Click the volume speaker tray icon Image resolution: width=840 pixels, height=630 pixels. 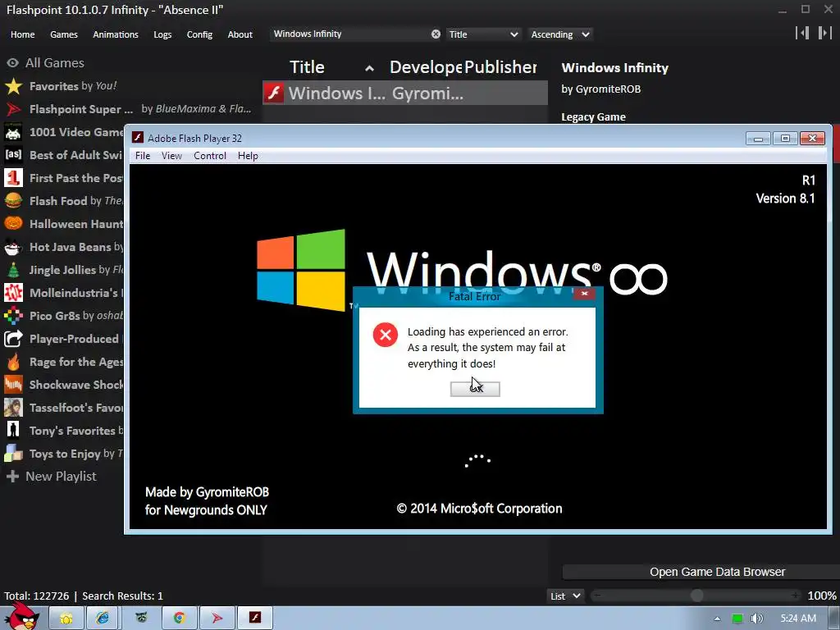(x=756, y=619)
